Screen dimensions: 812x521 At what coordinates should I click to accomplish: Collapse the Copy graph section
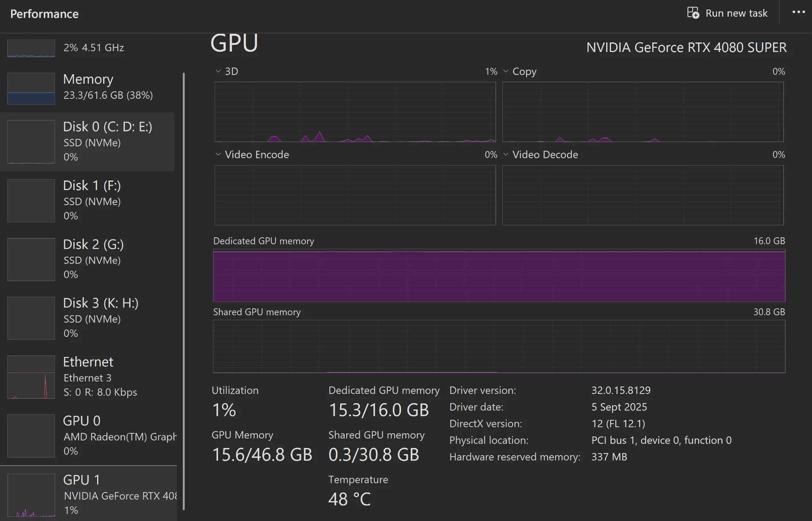coord(506,71)
